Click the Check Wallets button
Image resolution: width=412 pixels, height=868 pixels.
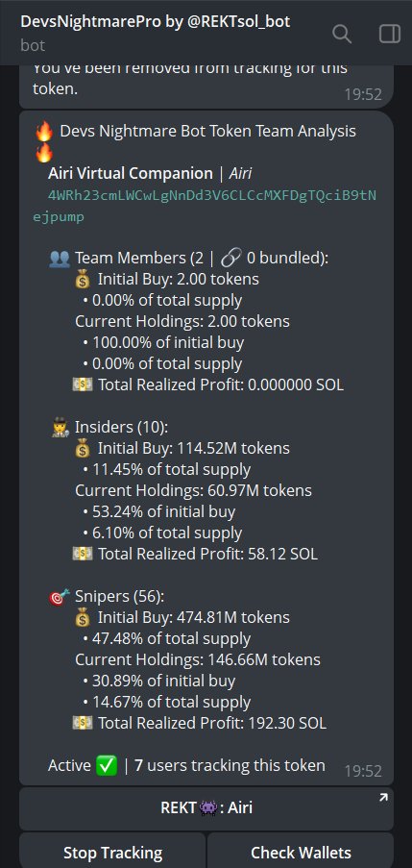pyautogui.click(x=301, y=852)
